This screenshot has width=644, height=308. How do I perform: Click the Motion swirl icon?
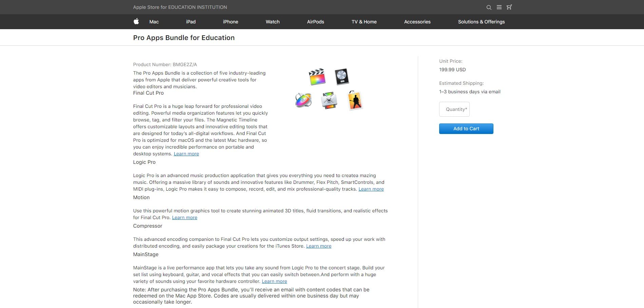(x=303, y=100)
